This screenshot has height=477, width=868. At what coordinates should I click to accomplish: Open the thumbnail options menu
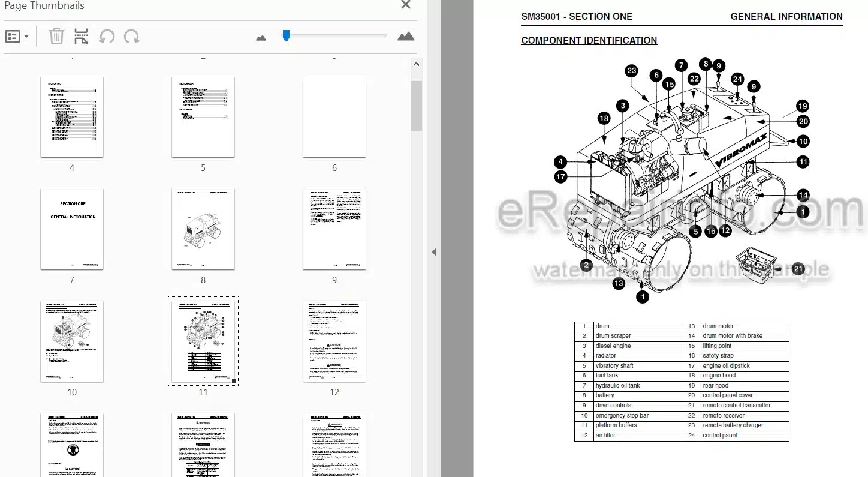(x=17, y=37)
